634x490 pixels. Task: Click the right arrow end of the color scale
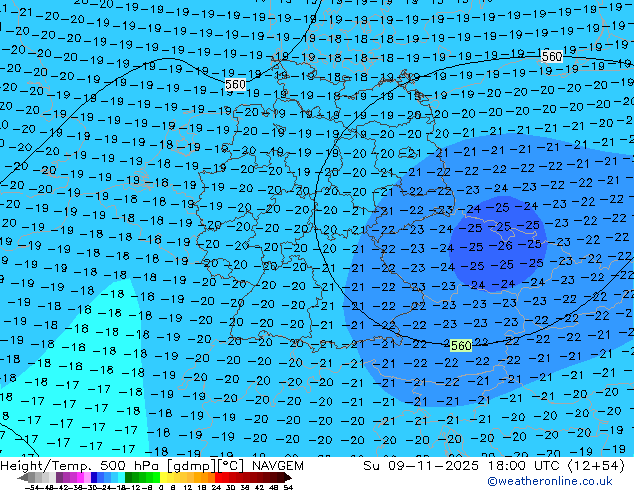coord(288,477)
